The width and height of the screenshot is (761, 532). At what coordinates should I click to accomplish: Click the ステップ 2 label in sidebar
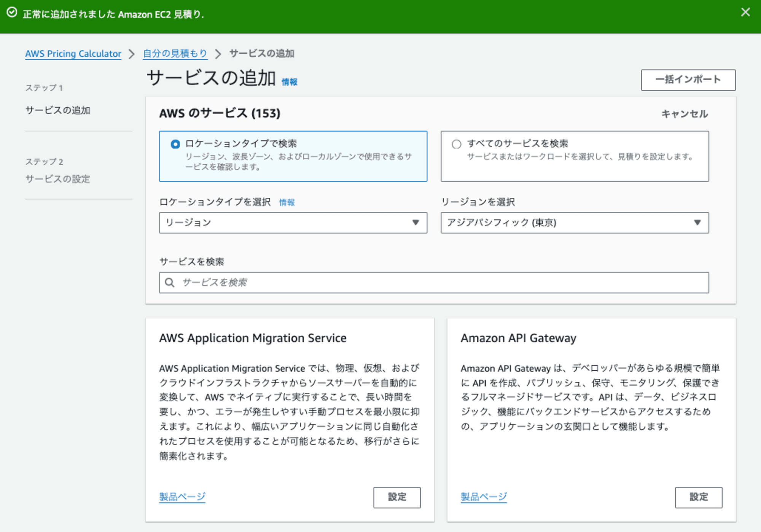tap(44, 162)
